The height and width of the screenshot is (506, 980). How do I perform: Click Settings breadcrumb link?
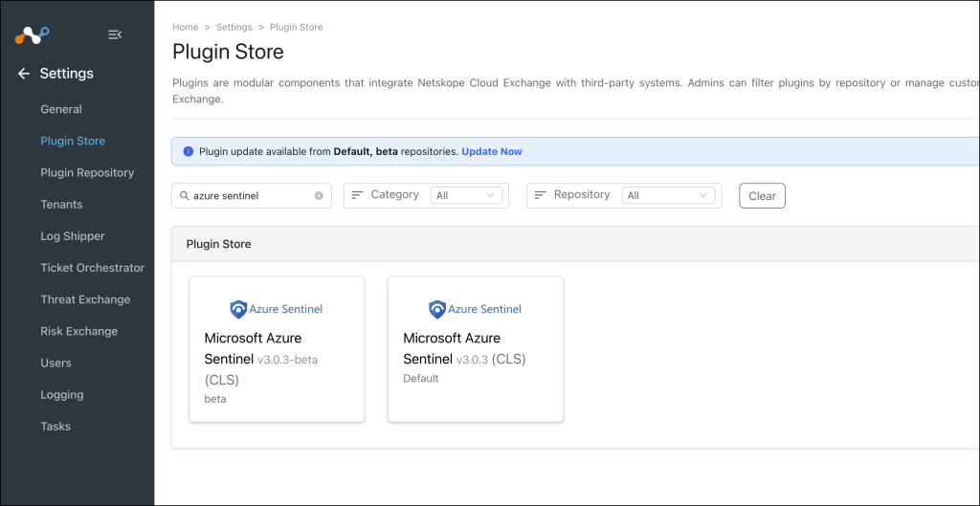pos(234,28)
